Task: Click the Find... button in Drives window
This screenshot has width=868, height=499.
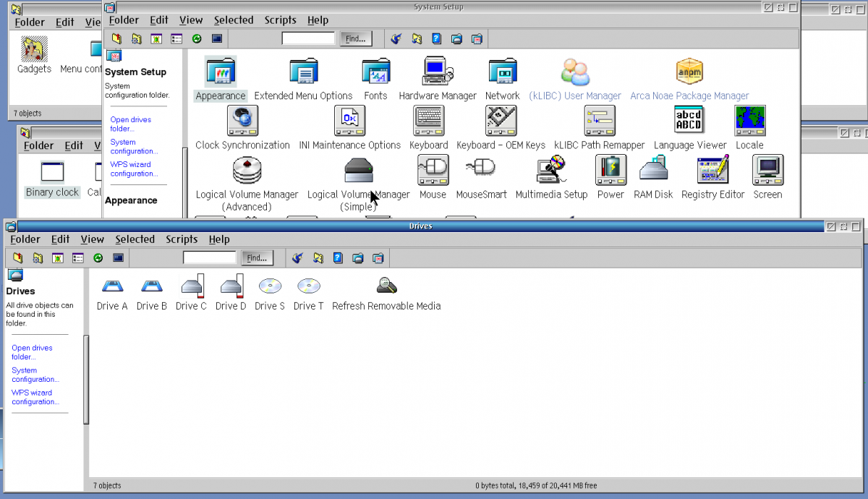Action: [257, 257]
